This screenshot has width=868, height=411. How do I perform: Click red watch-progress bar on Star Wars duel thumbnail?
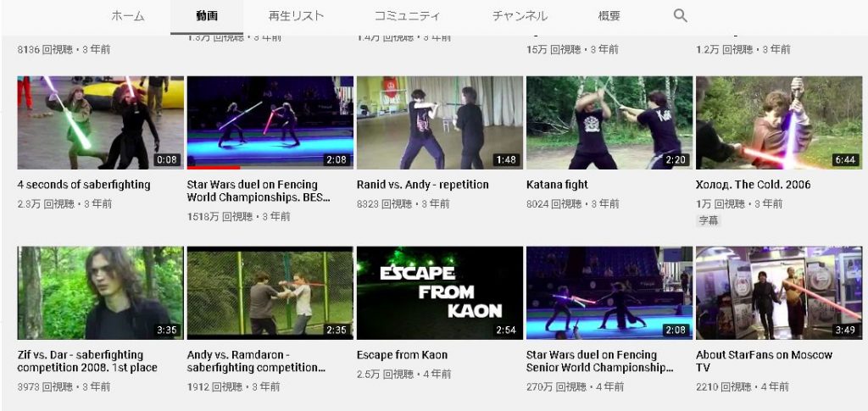point(214,168)
